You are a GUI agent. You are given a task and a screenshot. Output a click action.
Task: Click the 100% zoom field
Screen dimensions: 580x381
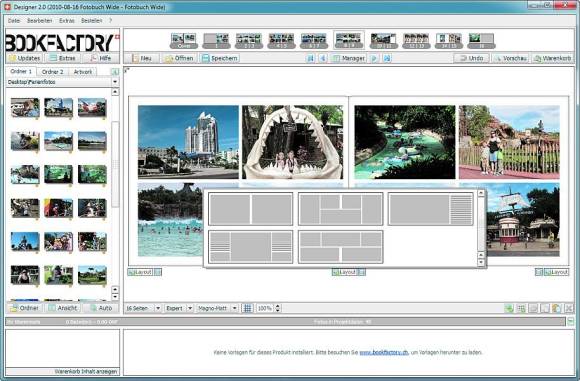point(265,308)
